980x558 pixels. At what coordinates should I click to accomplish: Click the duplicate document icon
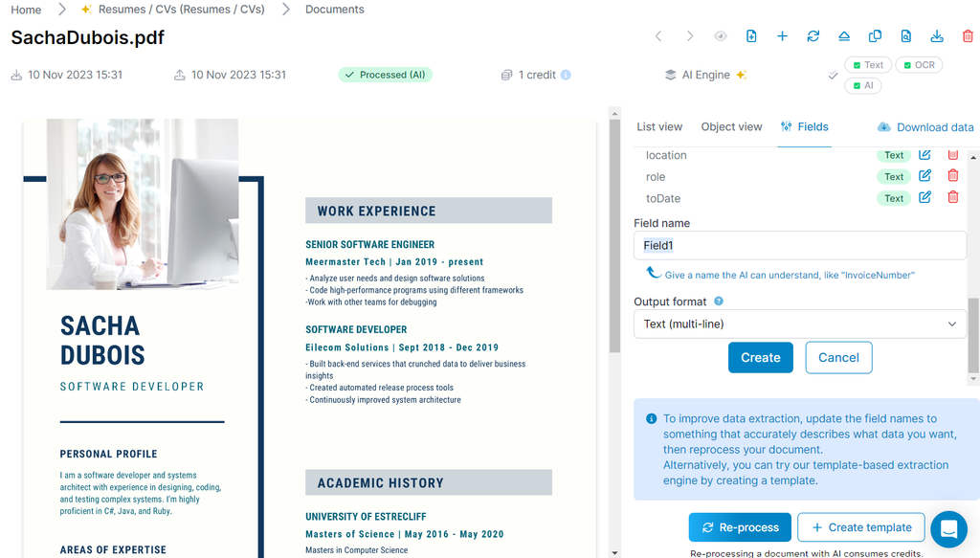(x=874, y=35)
